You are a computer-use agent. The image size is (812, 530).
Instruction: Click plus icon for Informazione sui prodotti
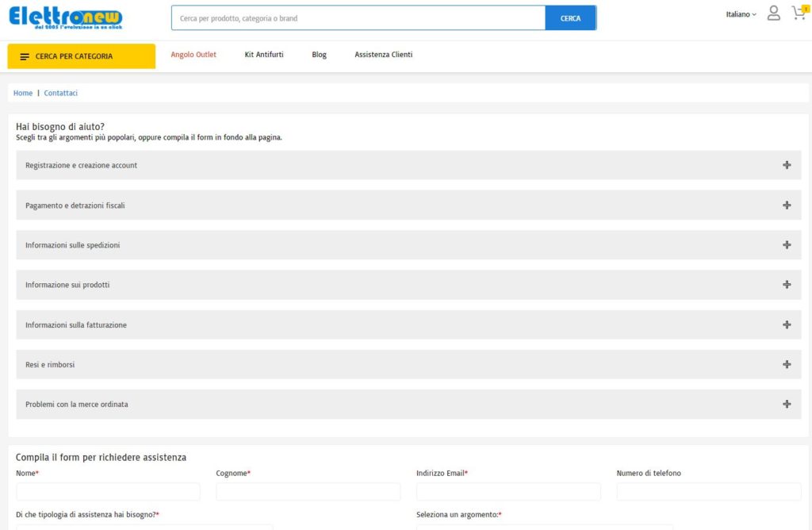pos(786,285)
